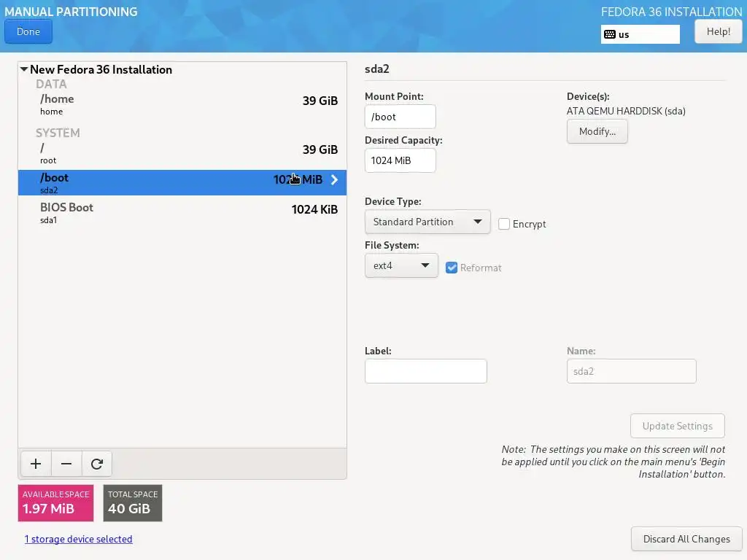Viewport: 747px width, 560px height.
Task: Click the plus icon to add mount point
Action: (x=36, y=464)
